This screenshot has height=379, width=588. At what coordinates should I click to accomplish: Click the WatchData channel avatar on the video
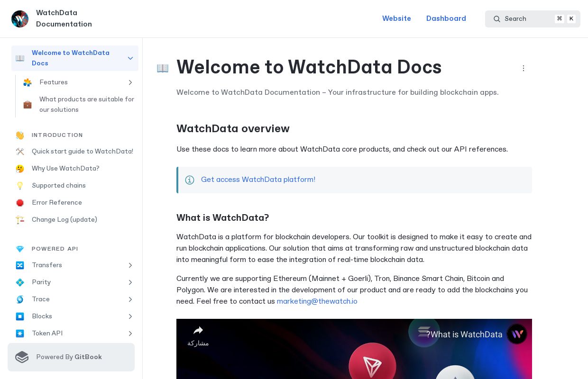point(517,334)
